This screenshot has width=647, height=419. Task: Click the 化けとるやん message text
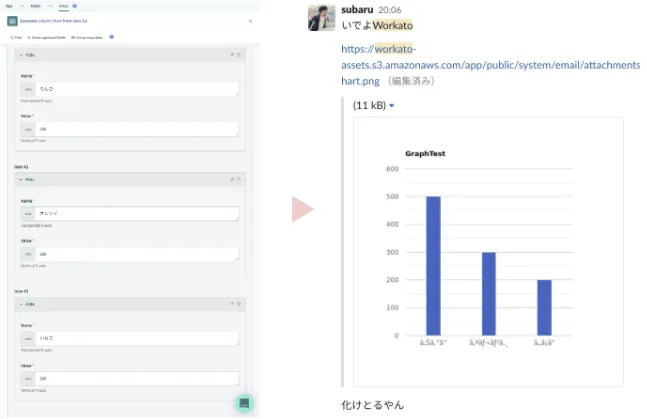(373, 405)
